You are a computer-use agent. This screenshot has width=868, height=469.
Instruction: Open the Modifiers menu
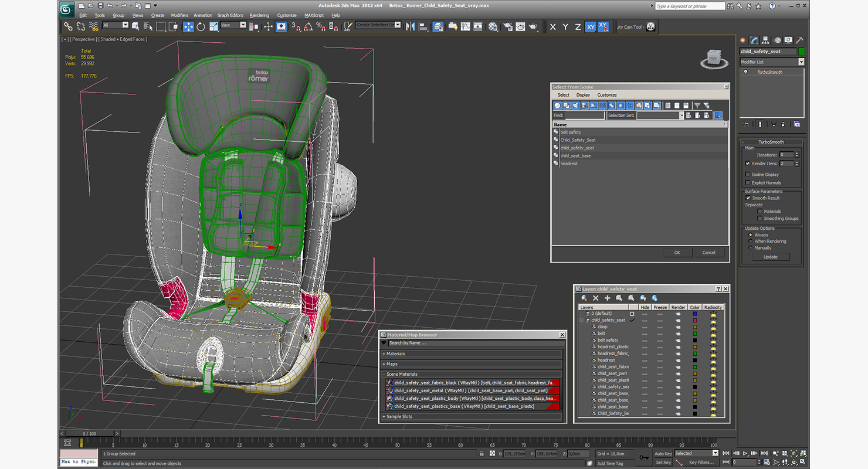click(179, 15)
